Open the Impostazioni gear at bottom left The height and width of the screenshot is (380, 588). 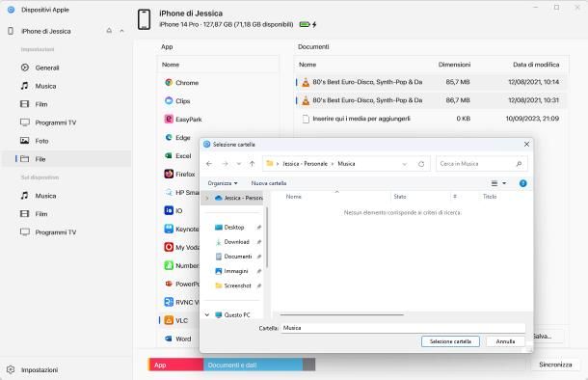[x=11, y=369]
